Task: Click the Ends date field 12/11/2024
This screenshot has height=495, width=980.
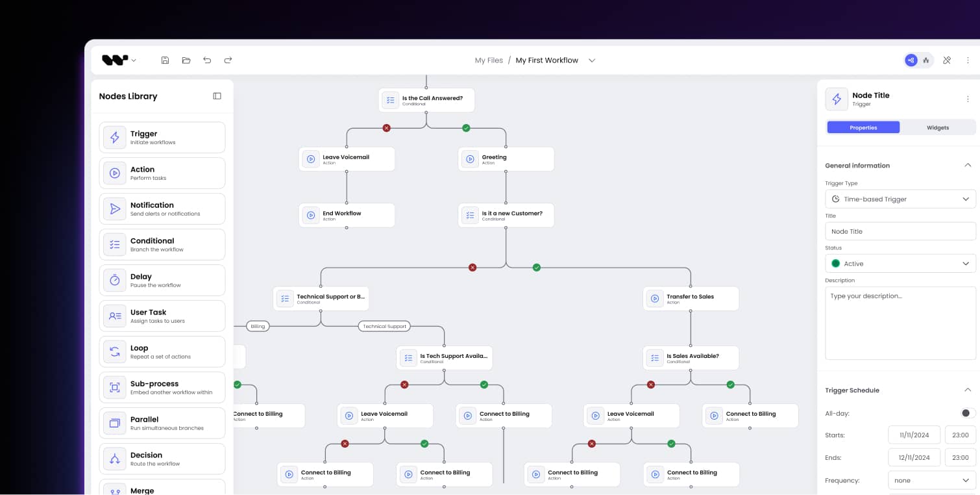Action: click(914, 457)
